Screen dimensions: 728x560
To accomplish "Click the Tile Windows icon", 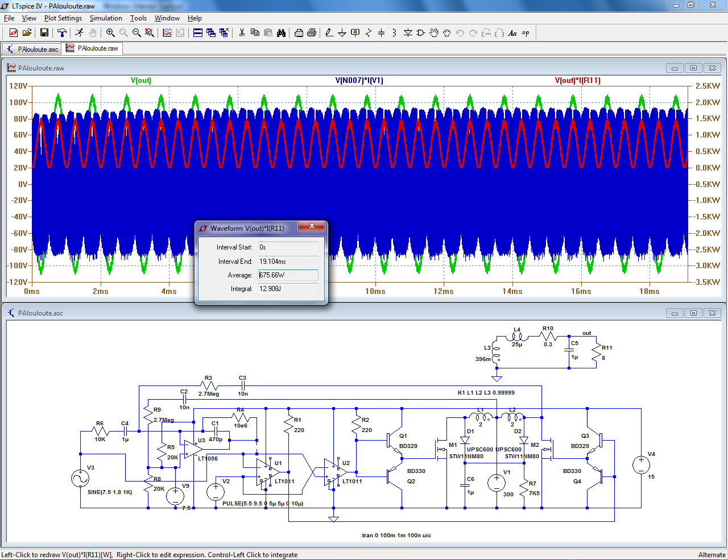I will tap(197, 33).
